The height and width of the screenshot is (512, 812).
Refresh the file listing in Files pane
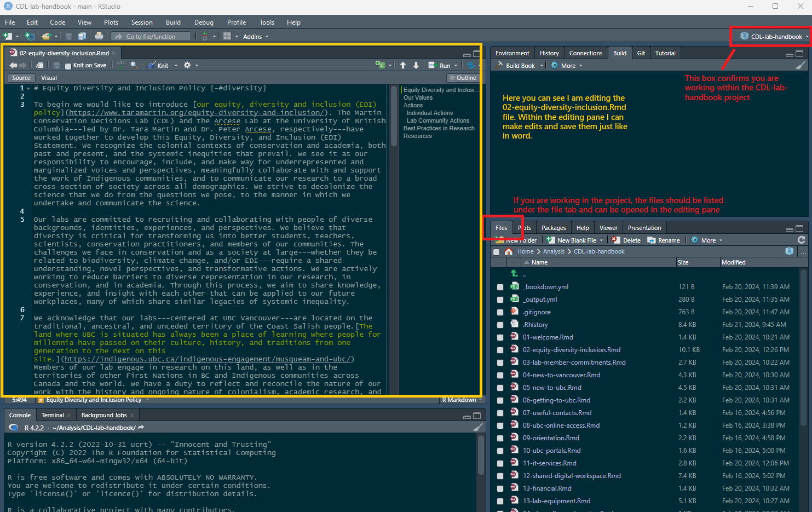801,240
